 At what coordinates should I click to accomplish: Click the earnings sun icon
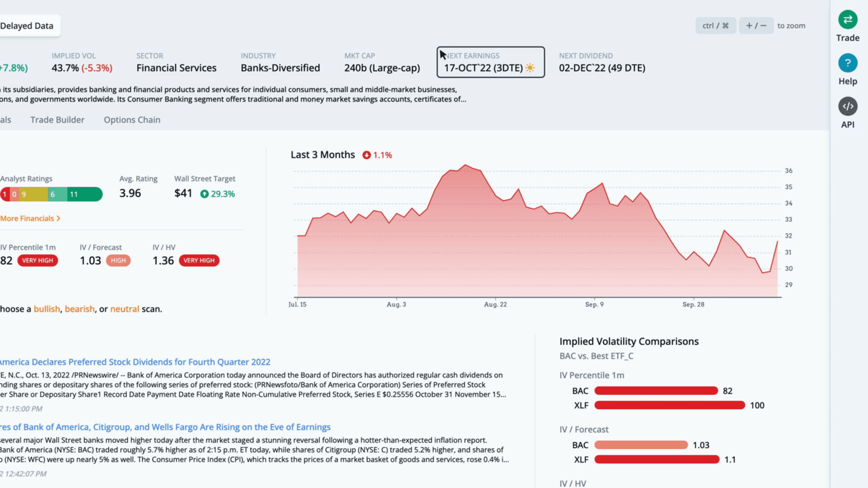point(530,68)
